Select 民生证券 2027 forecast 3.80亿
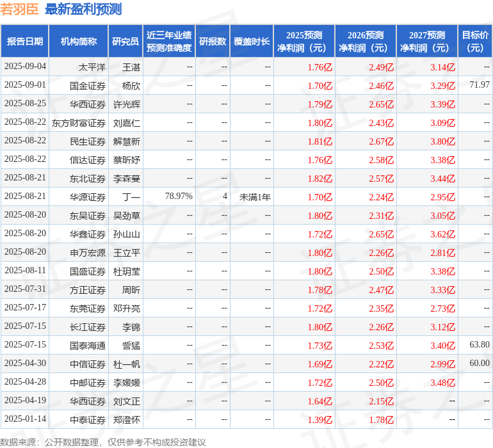 [x=442, y=141]
